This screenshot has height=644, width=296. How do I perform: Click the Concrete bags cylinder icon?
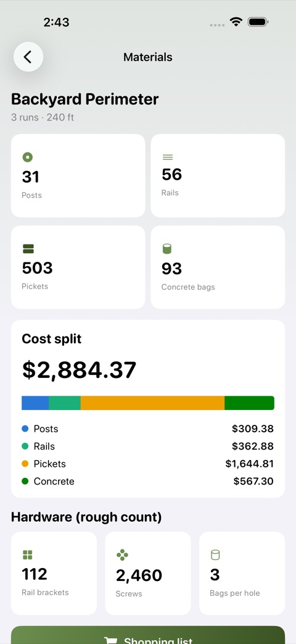tap(167, 248)
